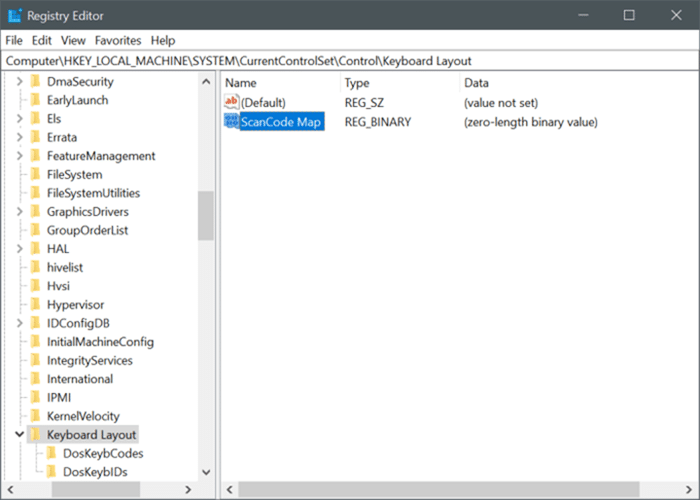This screenshot has height=500, width=700.
Task: Click the EarlyLaunch folder icon
Action: click(35, 100)
